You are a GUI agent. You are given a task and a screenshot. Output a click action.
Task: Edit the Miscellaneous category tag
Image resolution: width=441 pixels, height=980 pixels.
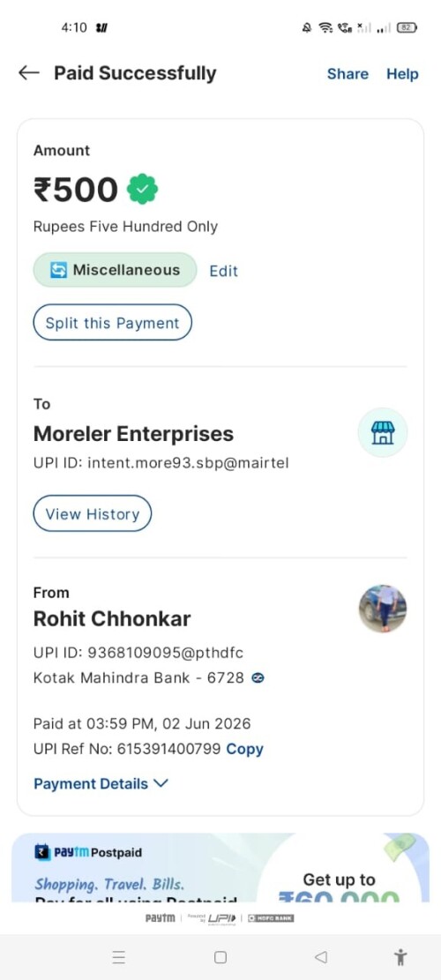pyautogui.click(x=224, y=271)
